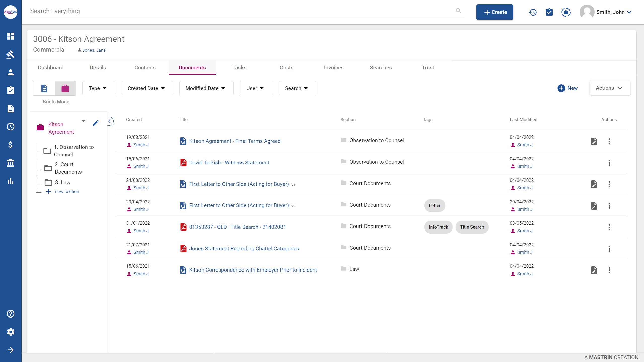644x362 pixels.
Task: Click the history recent-items icon in header
Action: coord(533,12)
